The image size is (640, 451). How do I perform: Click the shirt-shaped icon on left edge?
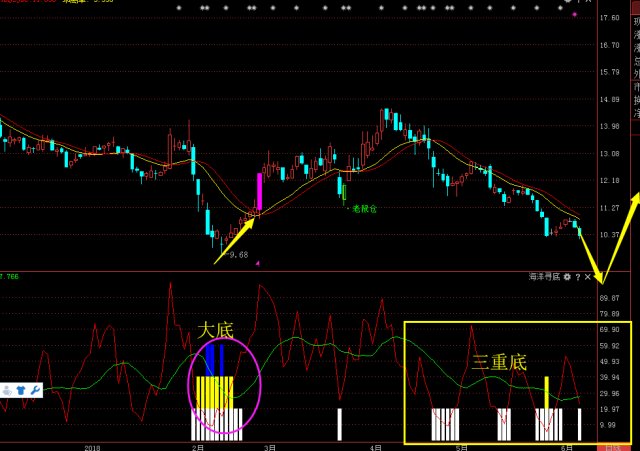pos(21,390)
